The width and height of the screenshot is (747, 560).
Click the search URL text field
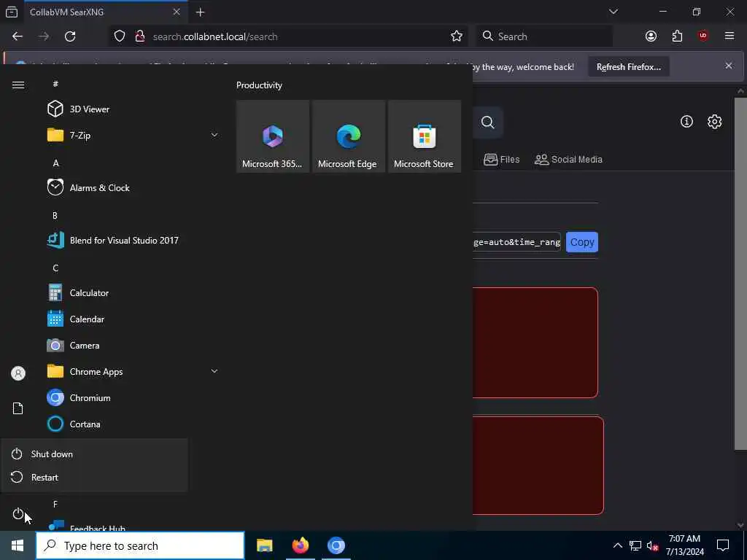516,242
